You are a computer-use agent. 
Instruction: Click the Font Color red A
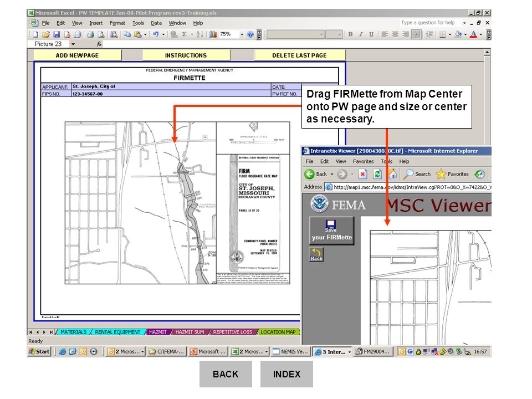click(x=473, y=34)
